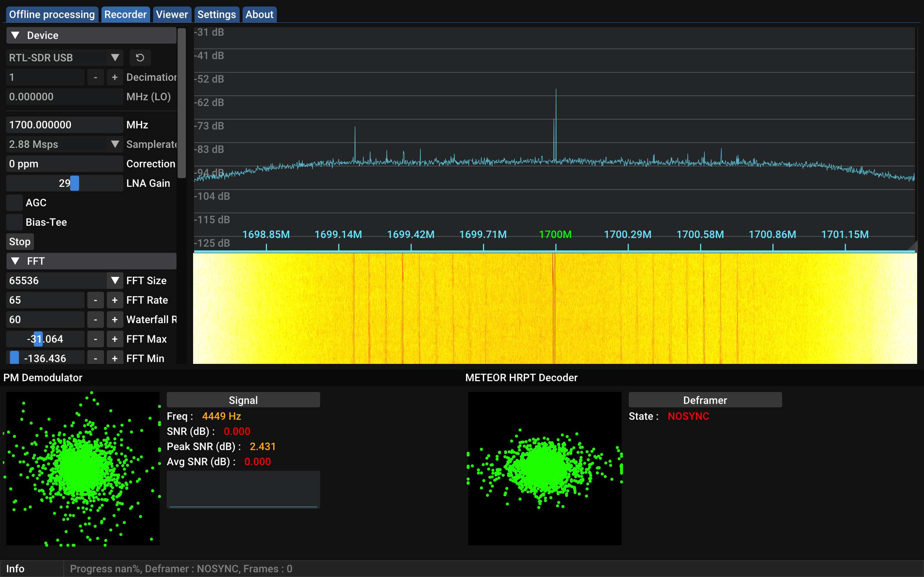924x577 pixels.
Task: Decrease the FFT Rate value
Action: [x=95, y=300]
